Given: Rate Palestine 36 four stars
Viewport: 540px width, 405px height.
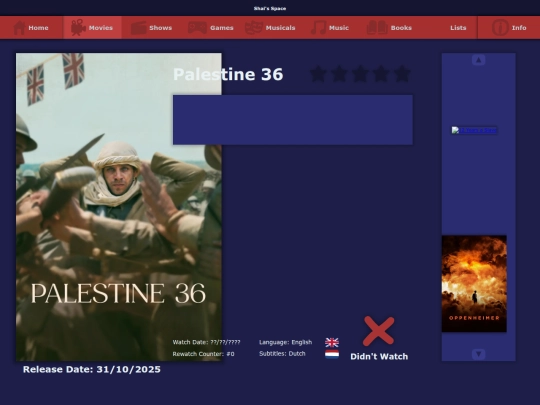Looking at the screenshot, I should click(381, 74).
